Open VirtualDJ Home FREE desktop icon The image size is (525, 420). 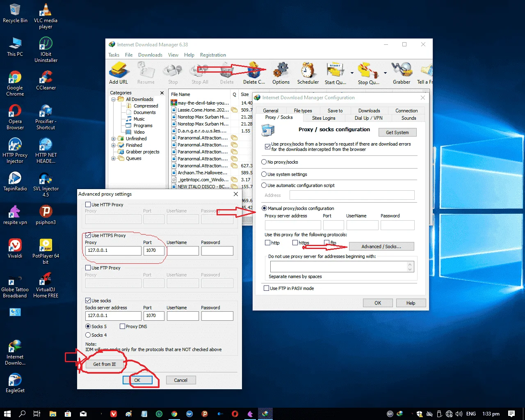click(46, 285)
